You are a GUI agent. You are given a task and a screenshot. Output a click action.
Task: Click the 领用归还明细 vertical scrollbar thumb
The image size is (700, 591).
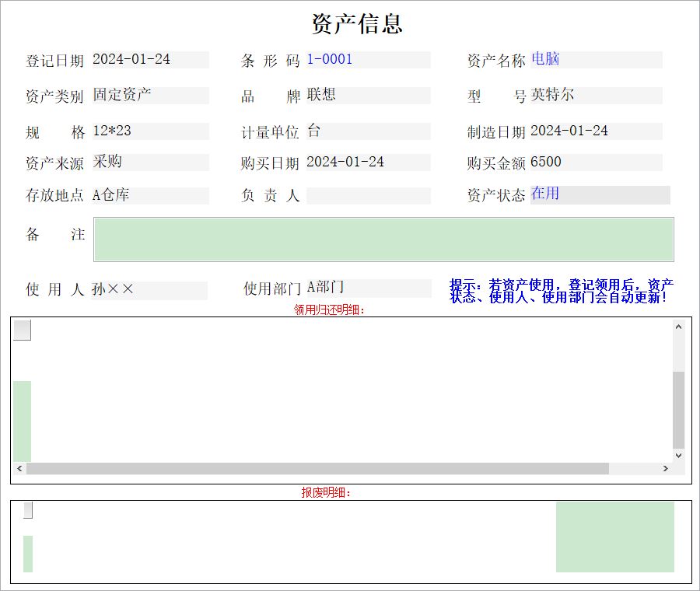tap(678, 409)
